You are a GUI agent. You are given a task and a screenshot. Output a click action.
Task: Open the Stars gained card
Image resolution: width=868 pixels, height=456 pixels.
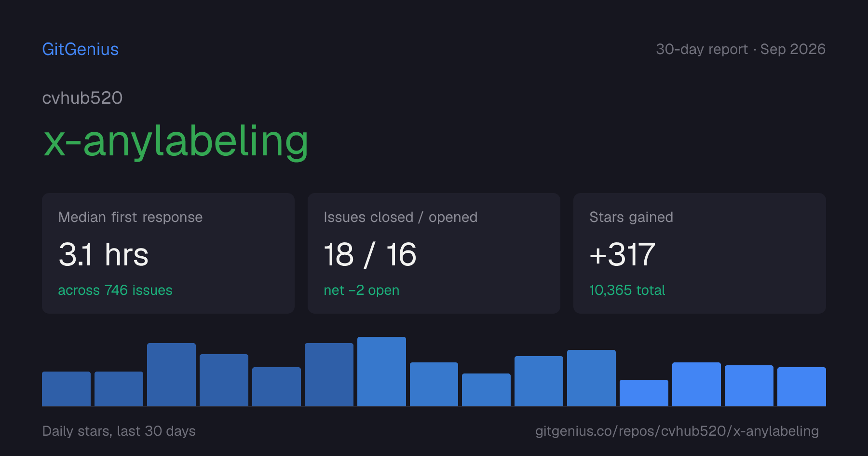pos(700,253)
